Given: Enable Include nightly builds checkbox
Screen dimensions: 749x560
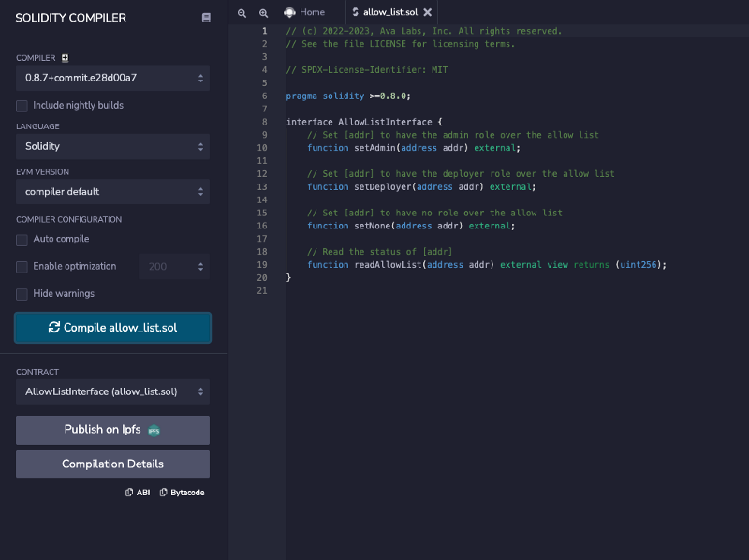Looking at the screenshot, I should [x=22, y=106].
